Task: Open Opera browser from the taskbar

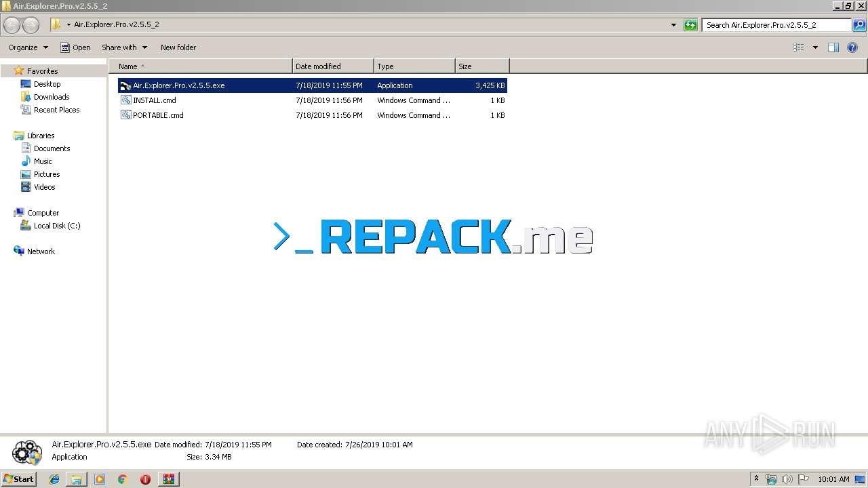Action: pos(145,479)
